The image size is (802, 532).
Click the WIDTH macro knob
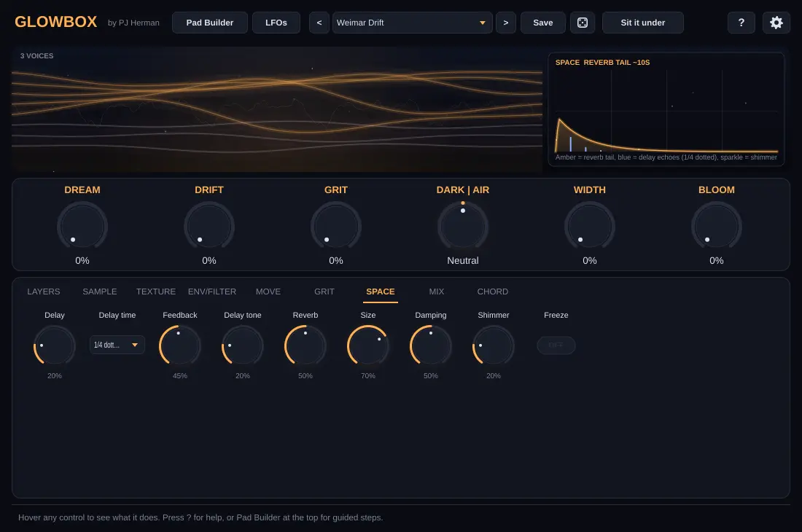pos(590,227)
